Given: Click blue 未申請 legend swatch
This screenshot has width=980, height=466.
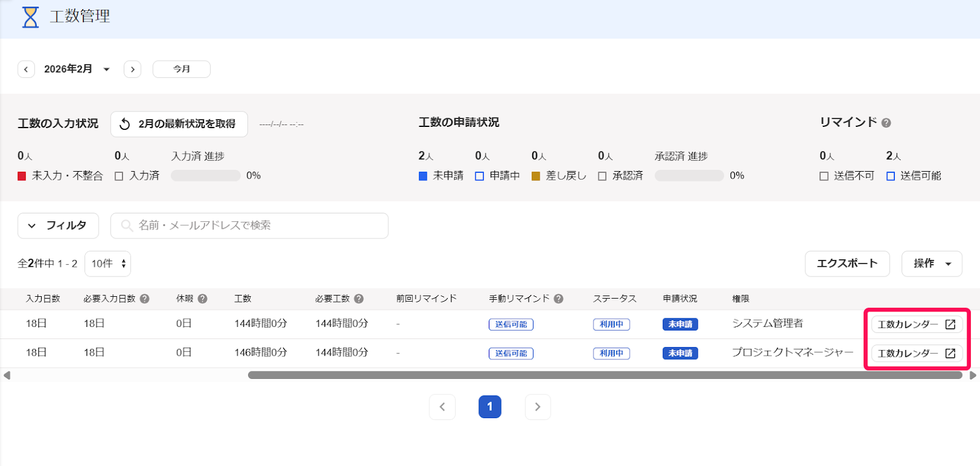Looking at the screenshot, I should (423, 176).
